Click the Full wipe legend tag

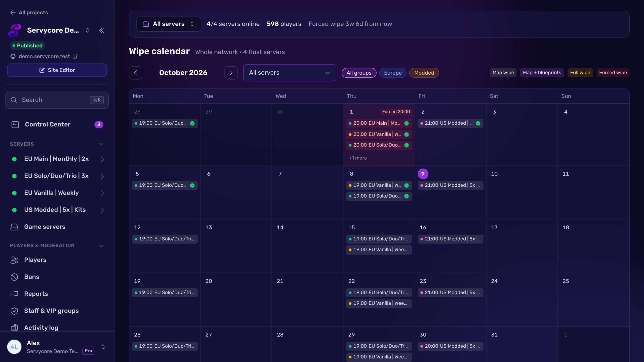pos(580,73)
